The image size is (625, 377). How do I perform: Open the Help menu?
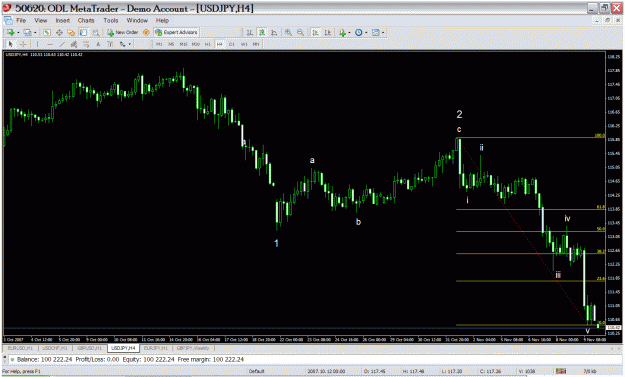pyautogui.click(x=162, y=20)
